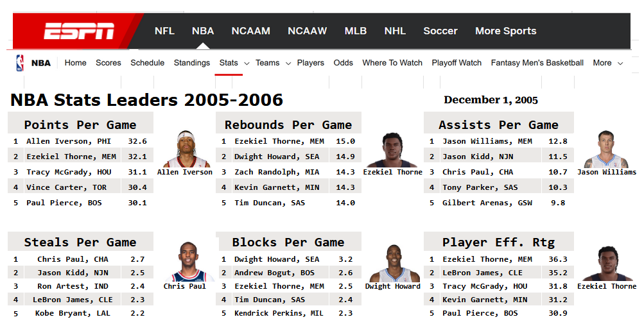
Task: Open the NFL section
Action: point(164,31)
